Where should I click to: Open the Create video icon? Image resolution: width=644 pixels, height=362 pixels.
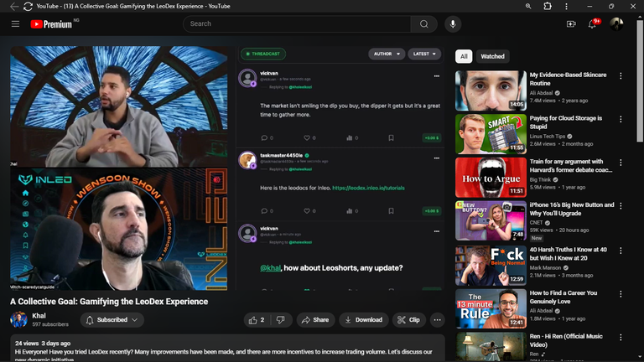click(571, 23)
